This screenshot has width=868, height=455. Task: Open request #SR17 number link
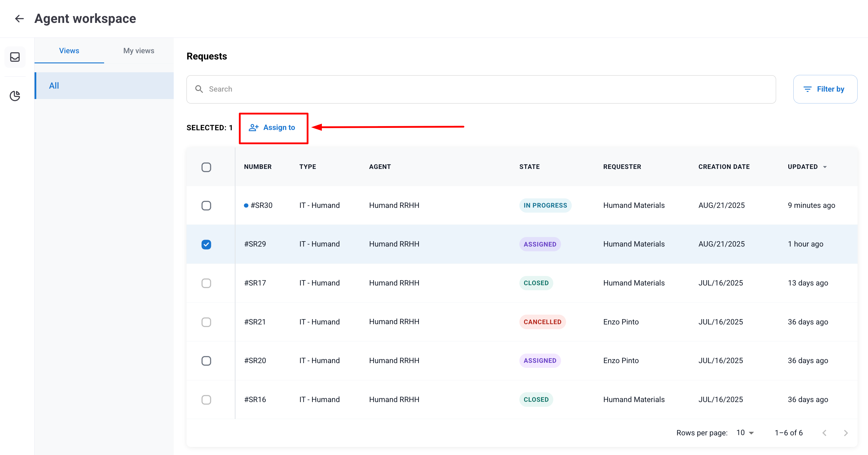pos(255,283)
